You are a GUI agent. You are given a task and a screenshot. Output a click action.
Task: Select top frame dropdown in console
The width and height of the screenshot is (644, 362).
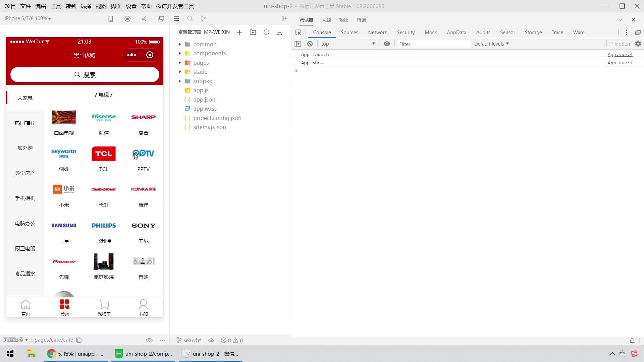coord(347,44)
